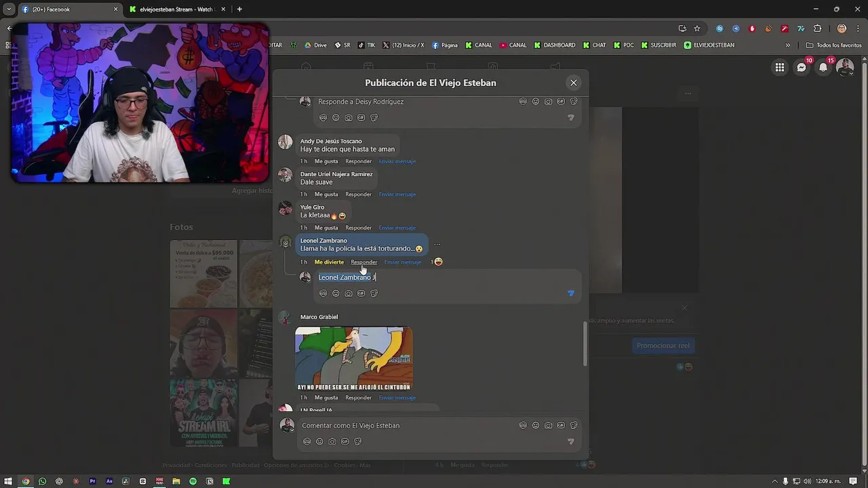Toggle Me gusta on the Yule Giro comment
The image size is (868, 488).
pyautogui.click(x=326, y=228)
